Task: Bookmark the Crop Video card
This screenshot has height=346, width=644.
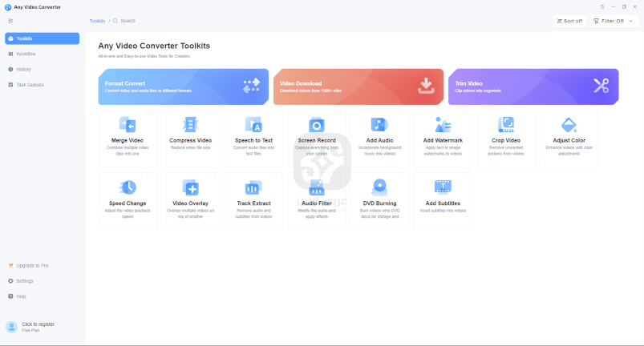Action: [x=528, y=112]
